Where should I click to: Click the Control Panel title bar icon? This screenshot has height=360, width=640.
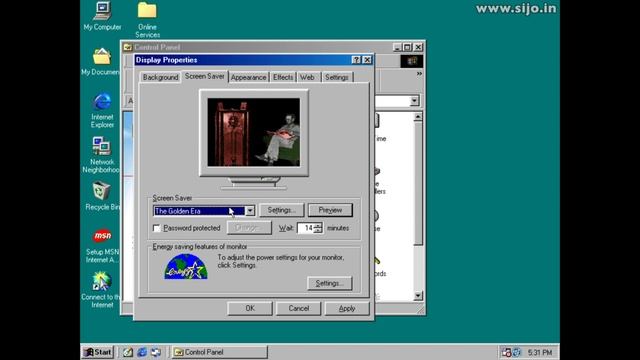pyautogui.click(x=128, y=47)
